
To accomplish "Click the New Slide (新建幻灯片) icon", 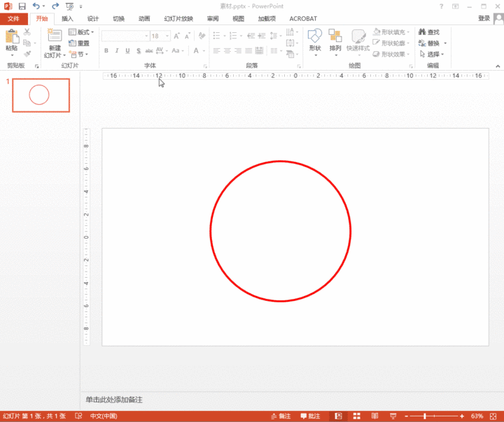I will point(55,36).
